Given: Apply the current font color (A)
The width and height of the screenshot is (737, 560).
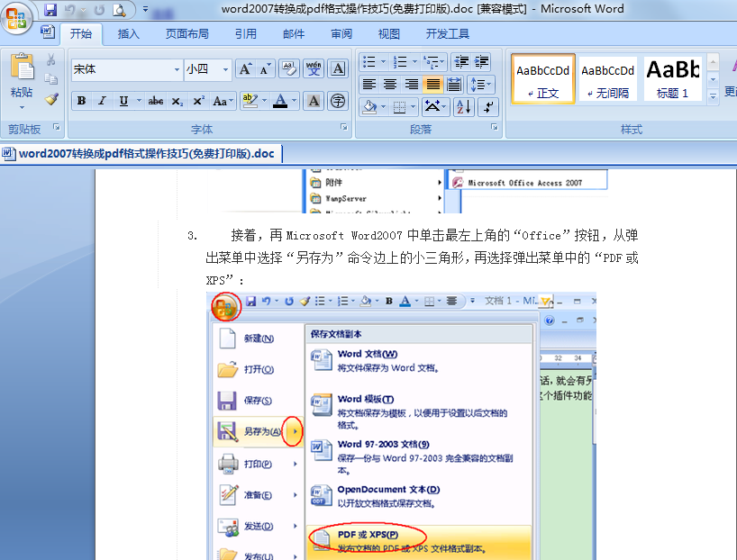Looking at the screenshot, I should pos(280,101).
